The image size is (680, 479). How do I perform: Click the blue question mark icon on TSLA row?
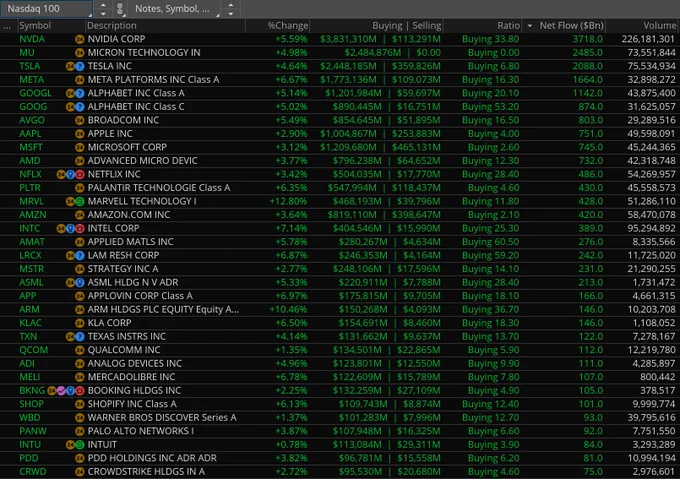click(x=80, y=66)
